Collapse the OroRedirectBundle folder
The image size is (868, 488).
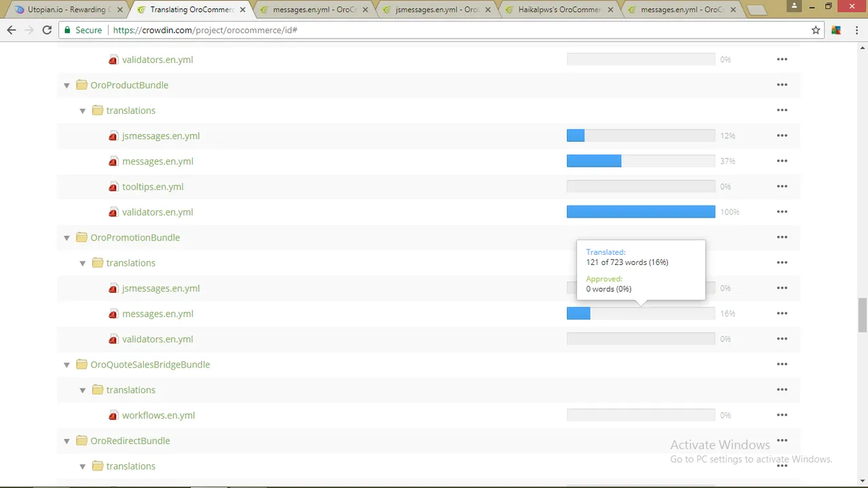click(x=66, y=441)
